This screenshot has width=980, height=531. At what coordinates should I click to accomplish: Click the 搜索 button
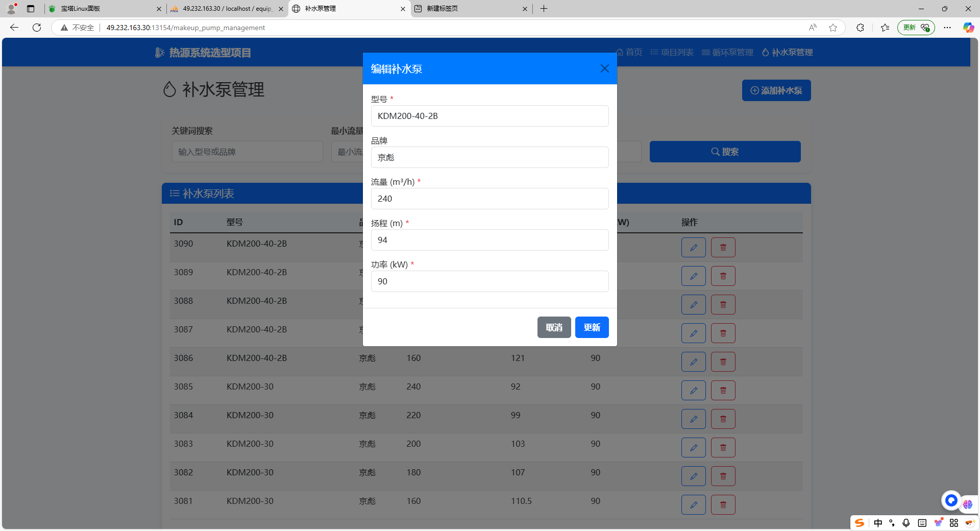[x=725, y=152]
